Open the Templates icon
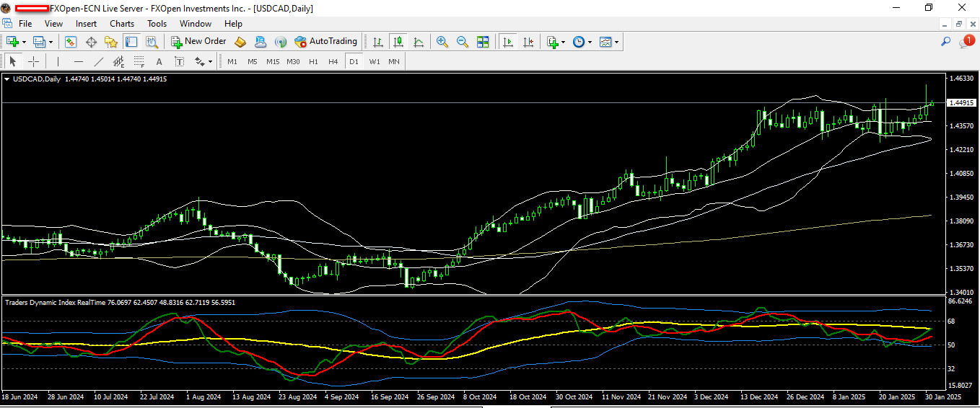980x408 pixels. [x=605, y=42]
